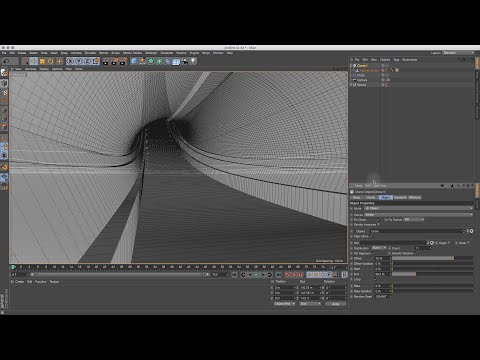Toggle the coordinate system icon

[x=96, y=61]
